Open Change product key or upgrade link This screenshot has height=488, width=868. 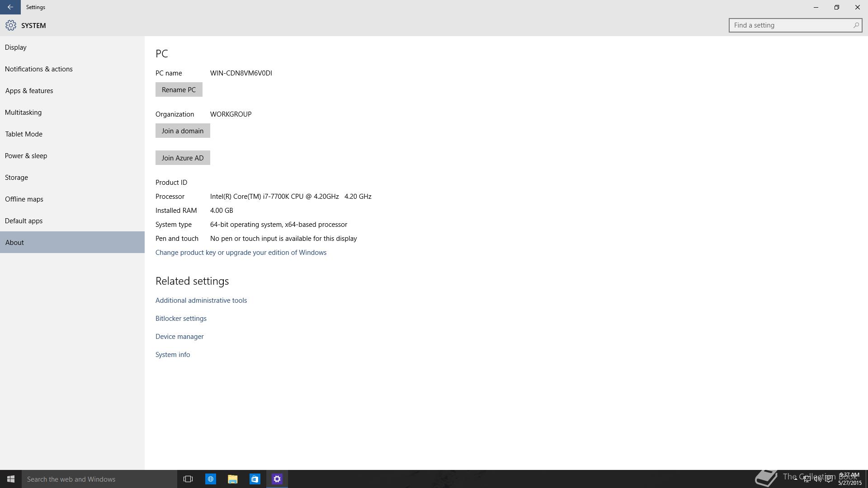[241, 253]
